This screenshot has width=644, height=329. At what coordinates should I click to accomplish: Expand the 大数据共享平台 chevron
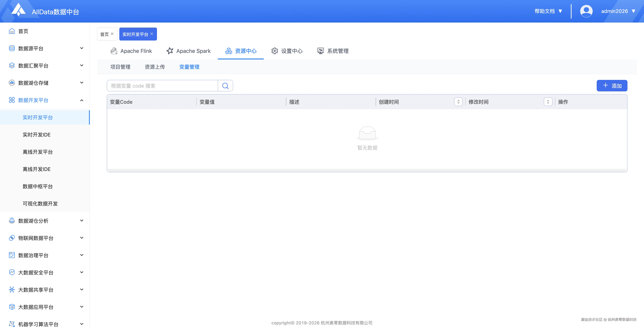click(x=82, y=289)
